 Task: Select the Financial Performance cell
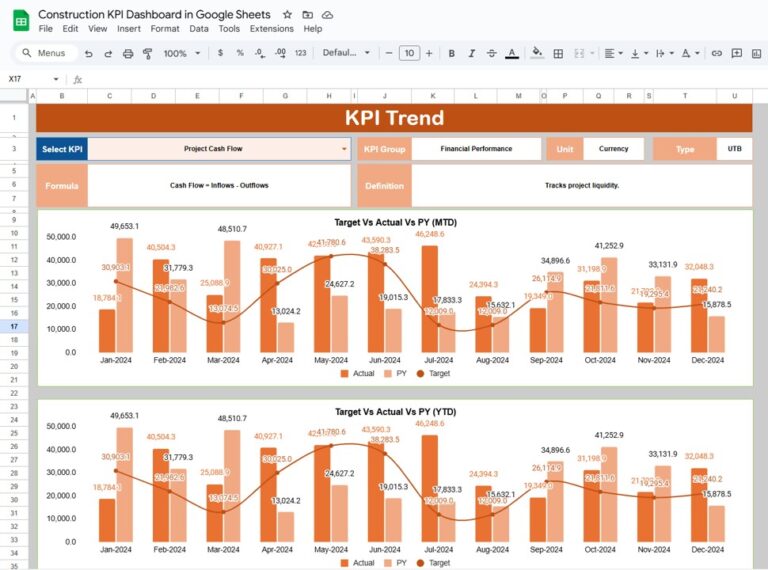coord(476,148)
